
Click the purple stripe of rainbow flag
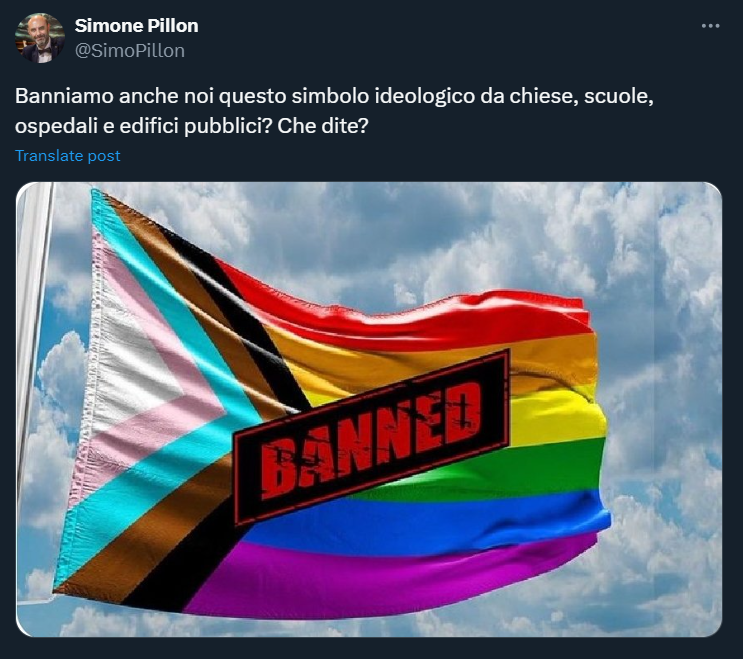pos(379,583)
